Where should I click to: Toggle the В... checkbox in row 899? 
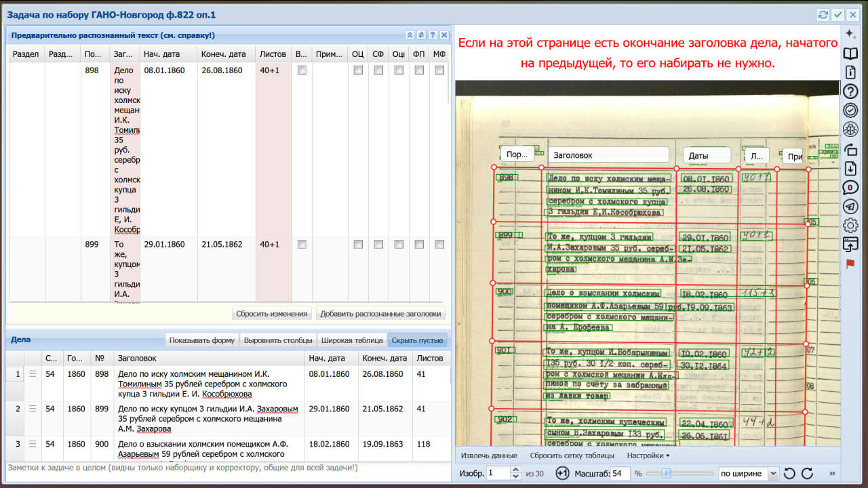coord(302,244)
